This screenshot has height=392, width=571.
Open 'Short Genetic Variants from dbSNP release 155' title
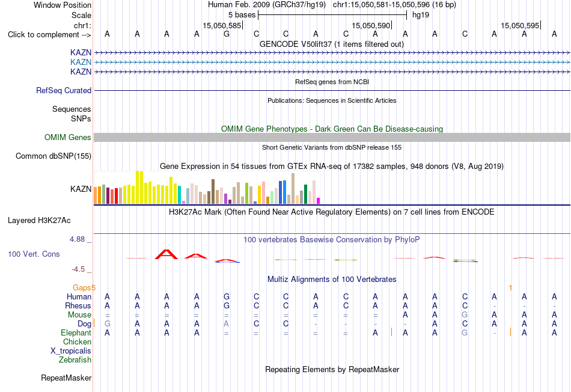click(x=332, y=147)
